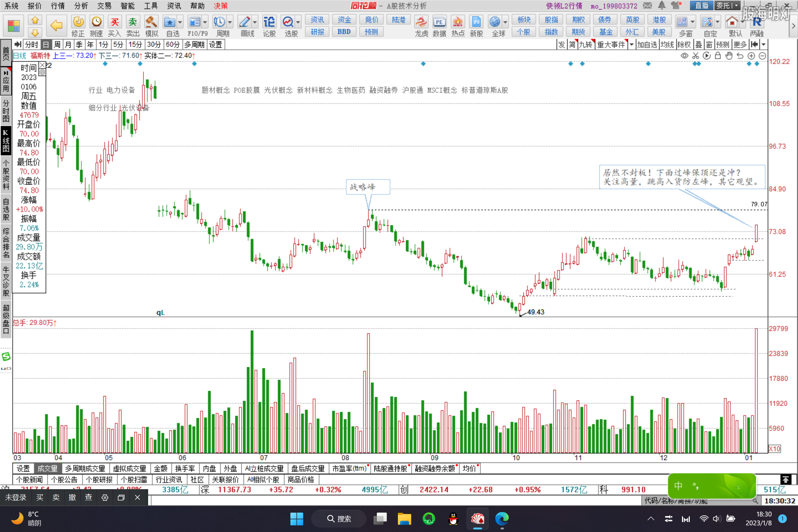Click the 板块 sector button

coord(524,20)
